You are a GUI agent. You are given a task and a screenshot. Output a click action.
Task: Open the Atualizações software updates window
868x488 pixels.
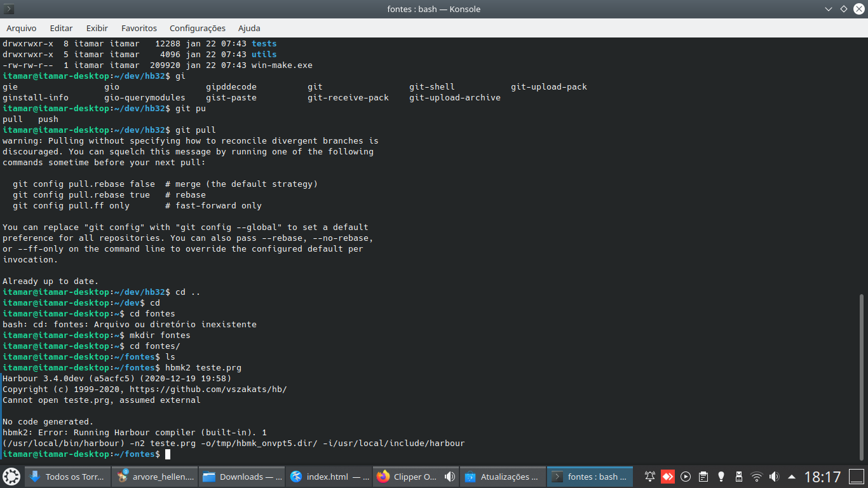(503, 477)
